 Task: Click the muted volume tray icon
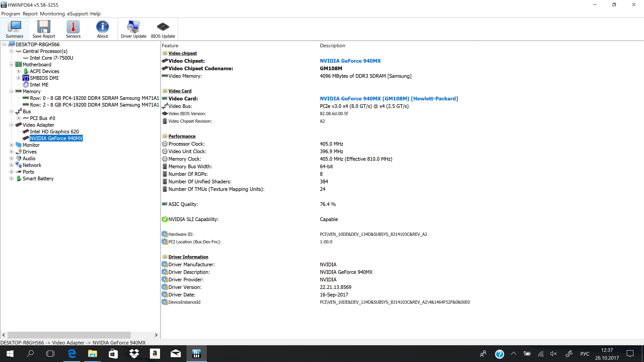[x=553, y=353]
